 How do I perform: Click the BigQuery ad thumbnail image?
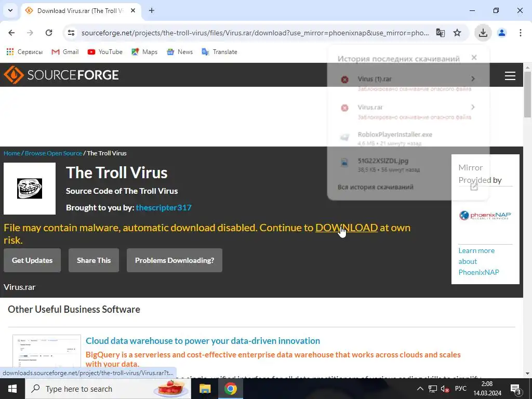(x=47, y=352)
